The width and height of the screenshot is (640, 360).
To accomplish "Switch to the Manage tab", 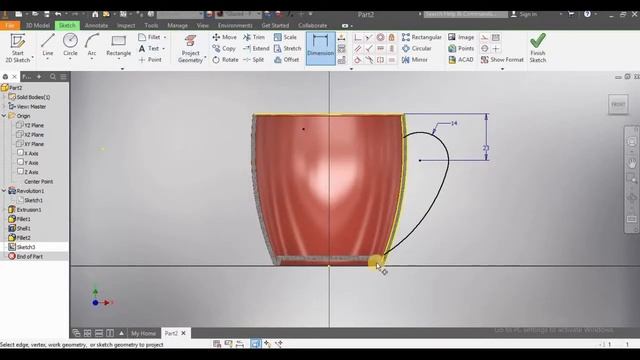I will pos(178,25).
